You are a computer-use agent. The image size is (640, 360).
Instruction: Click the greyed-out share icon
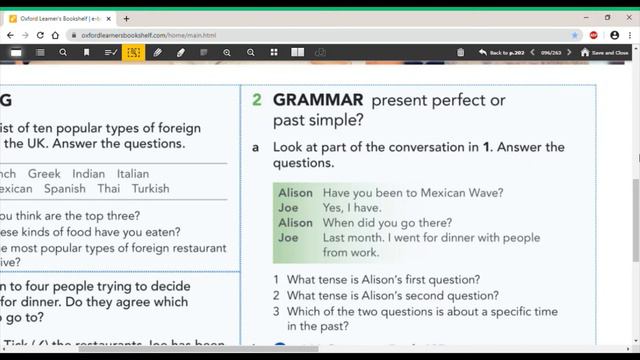(x=320, y=52)
